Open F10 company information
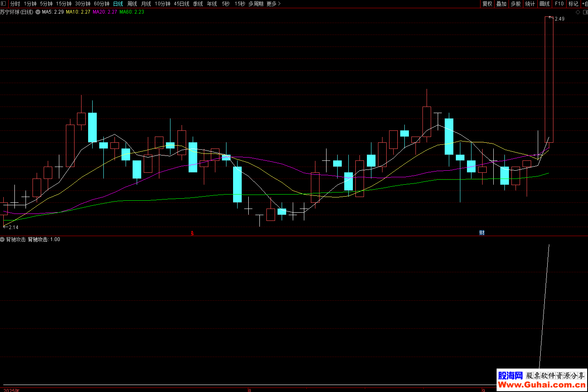The width and height of the screenshot is (588, 392). click(559, 4)
